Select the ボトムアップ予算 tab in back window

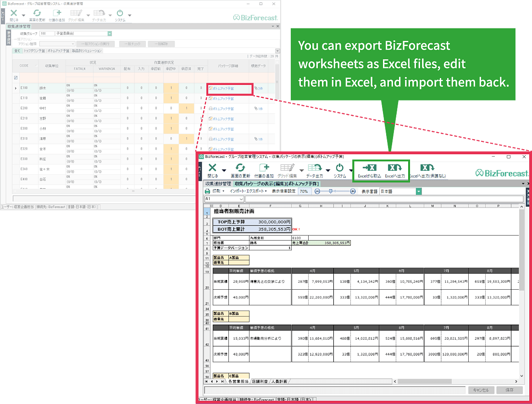coord(58,51)
